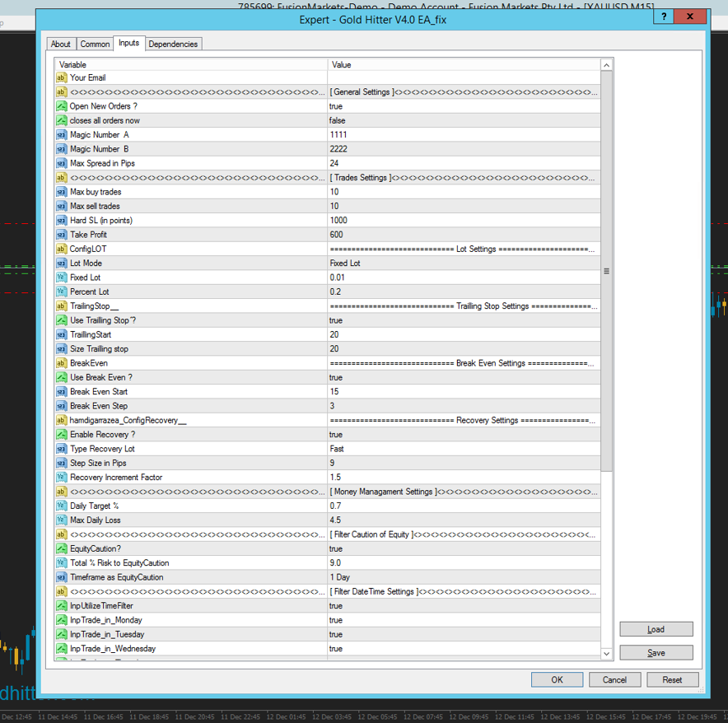Click the boolean icon for closes all orders now
Image resolution: width=728 pixels, height=723 pixels.
point(61,120)
